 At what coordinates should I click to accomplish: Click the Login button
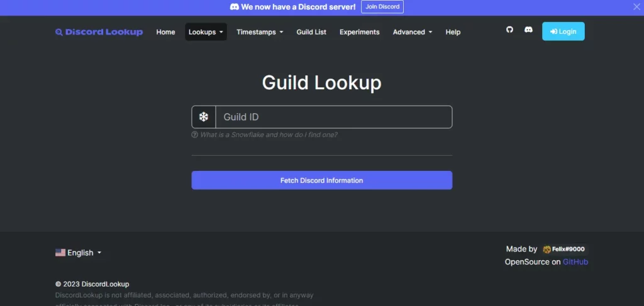click(x=563, y=31)
